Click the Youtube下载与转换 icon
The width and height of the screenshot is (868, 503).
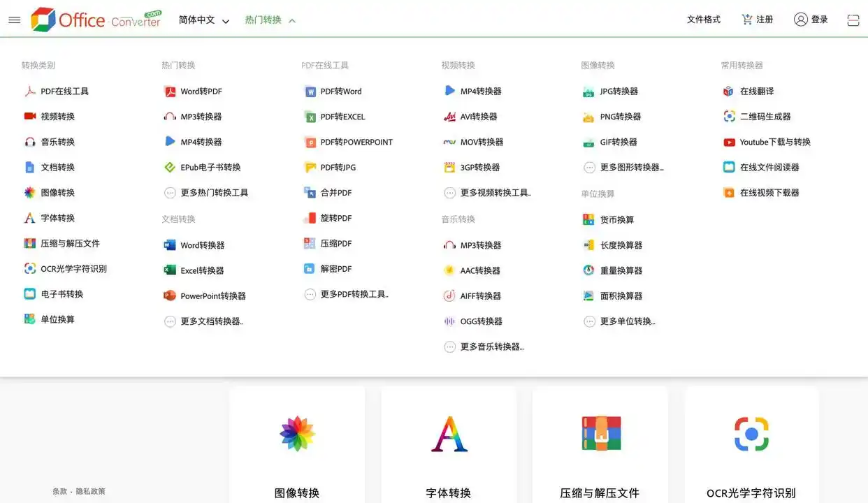729,142
